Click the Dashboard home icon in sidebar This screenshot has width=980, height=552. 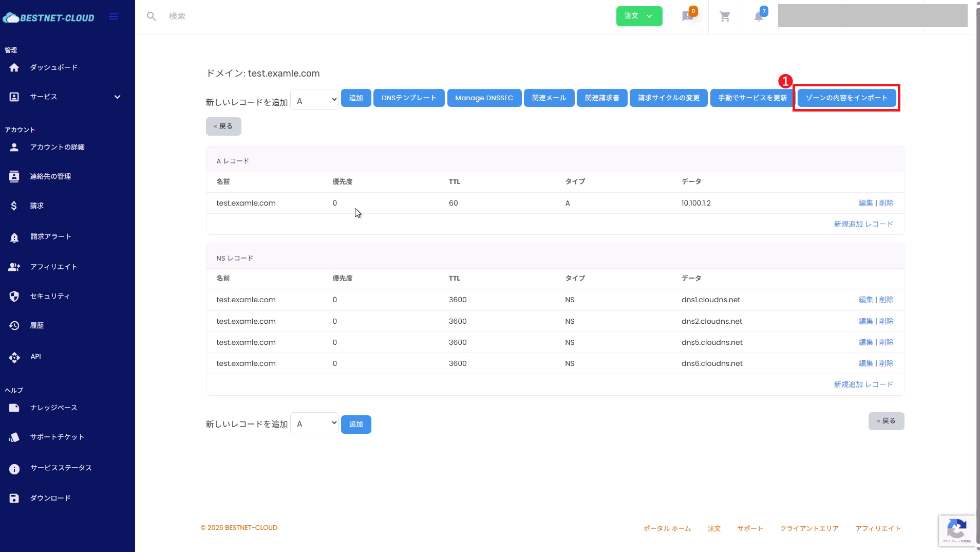14,68
